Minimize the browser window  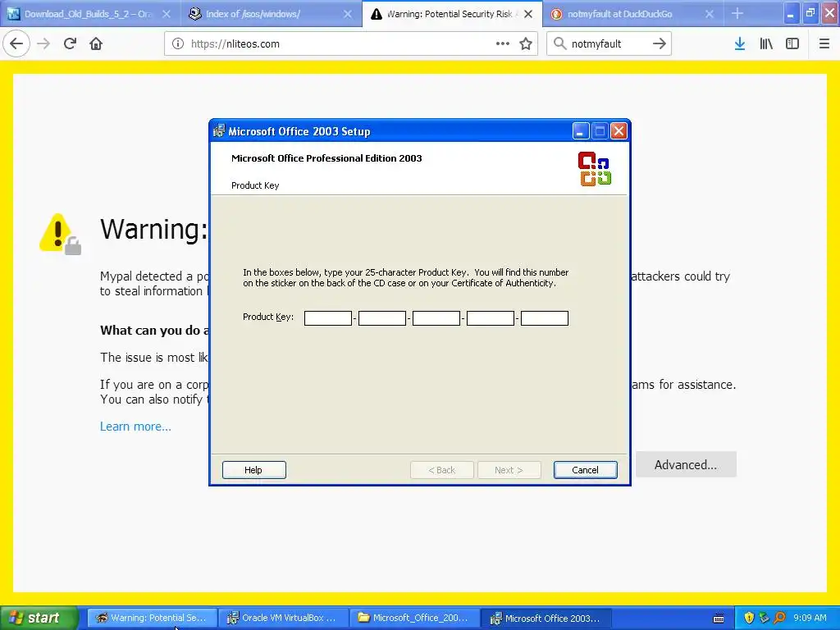(791, 13)
